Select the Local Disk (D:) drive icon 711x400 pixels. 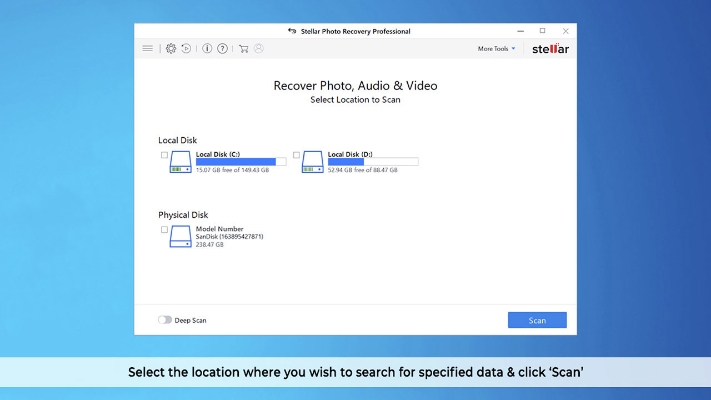tap(312, 162)
